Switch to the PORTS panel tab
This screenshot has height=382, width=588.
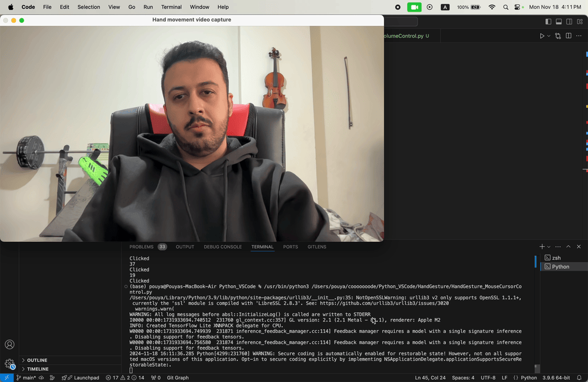coord(290,247)
